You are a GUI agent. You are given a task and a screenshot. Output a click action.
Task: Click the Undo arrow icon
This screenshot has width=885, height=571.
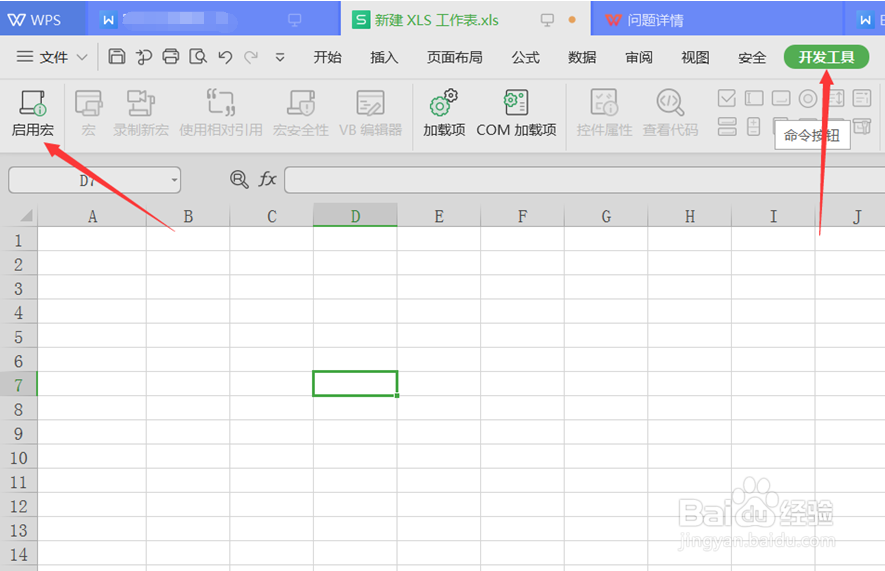coord(225,57)
